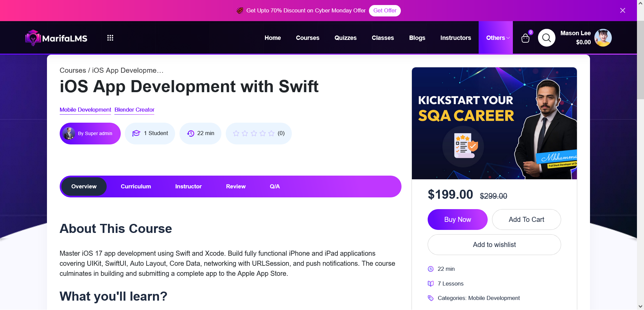Click the student graduation cap icon

click(x=136, y=133)
